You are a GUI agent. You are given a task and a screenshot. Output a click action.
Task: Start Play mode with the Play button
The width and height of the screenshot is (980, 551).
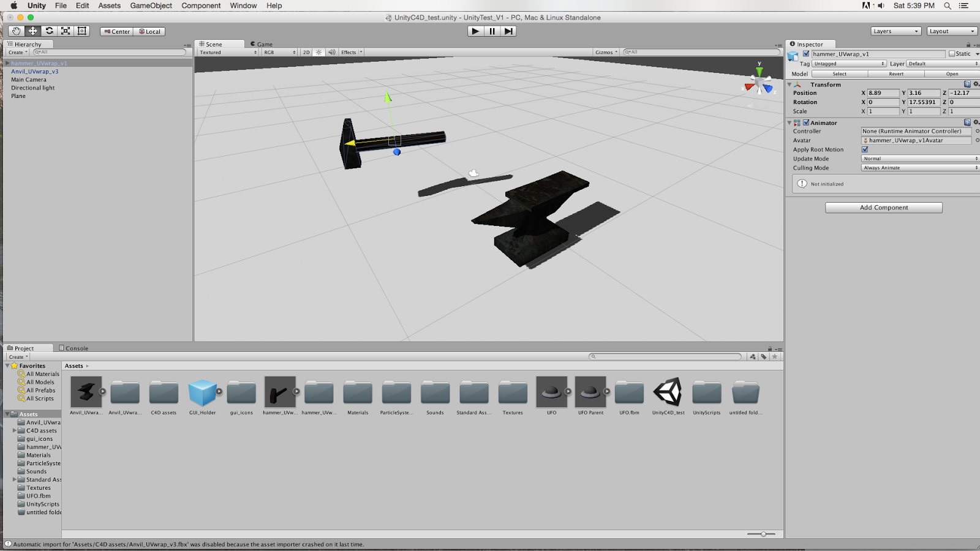(x=475, y=31)
